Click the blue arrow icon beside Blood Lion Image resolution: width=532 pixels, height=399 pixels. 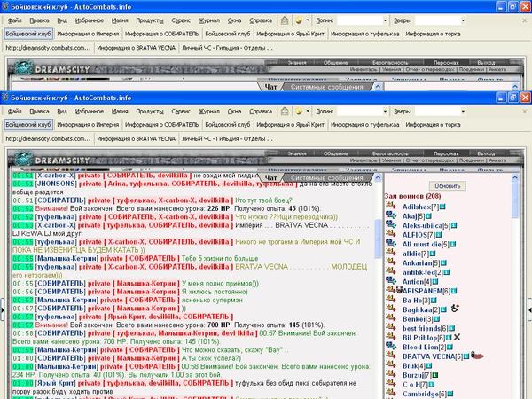click(x=391, y=346)
